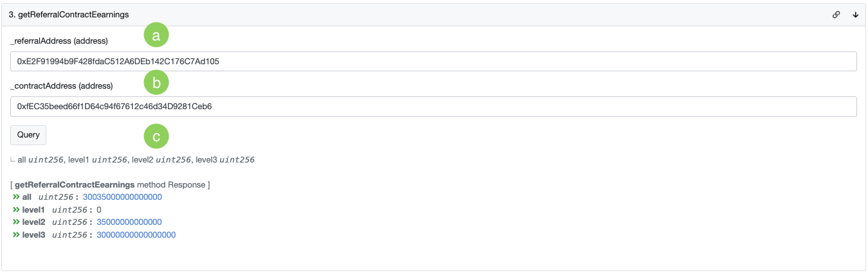
Task: Copy permalink icon for getReferralContractEearnings method
Action: pyautogui.click(x=836, y=15)
